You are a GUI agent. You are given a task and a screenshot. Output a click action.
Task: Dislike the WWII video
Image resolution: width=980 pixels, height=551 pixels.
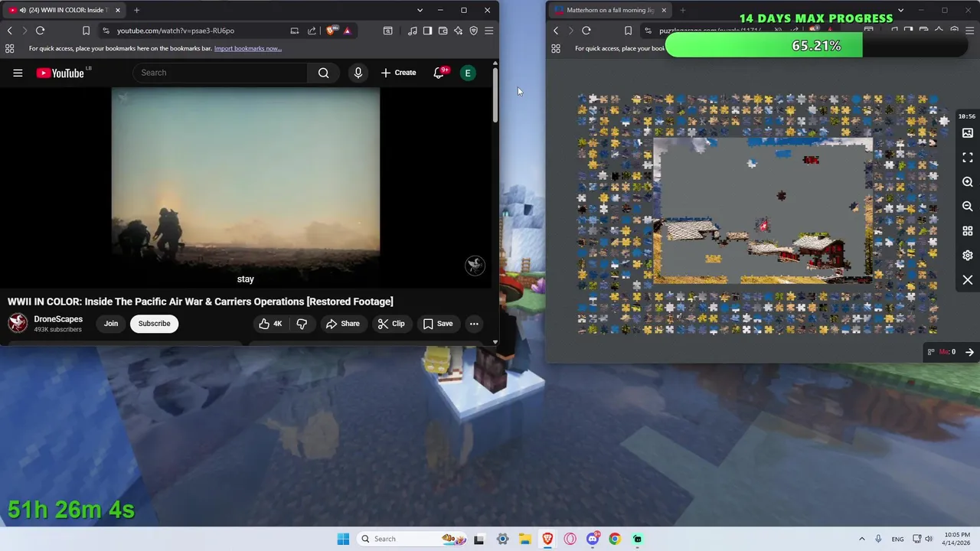[302, 324]
